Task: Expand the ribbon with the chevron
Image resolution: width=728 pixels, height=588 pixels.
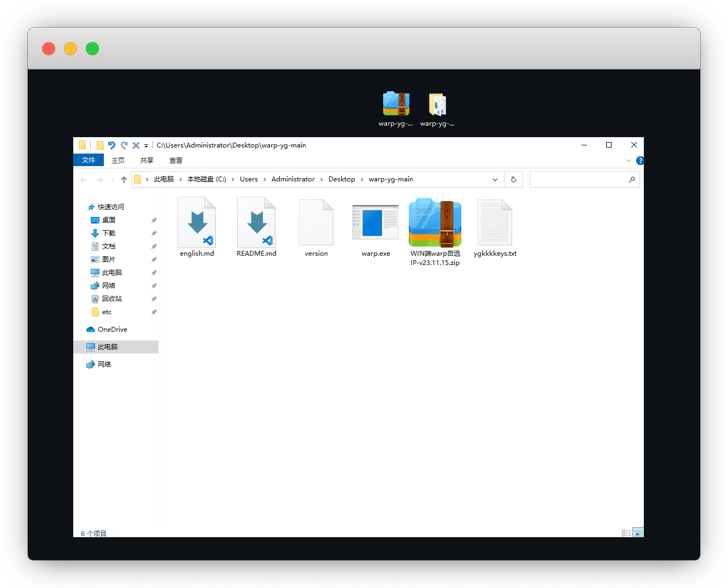Action: pyautogui.click(x=629, y=161)
